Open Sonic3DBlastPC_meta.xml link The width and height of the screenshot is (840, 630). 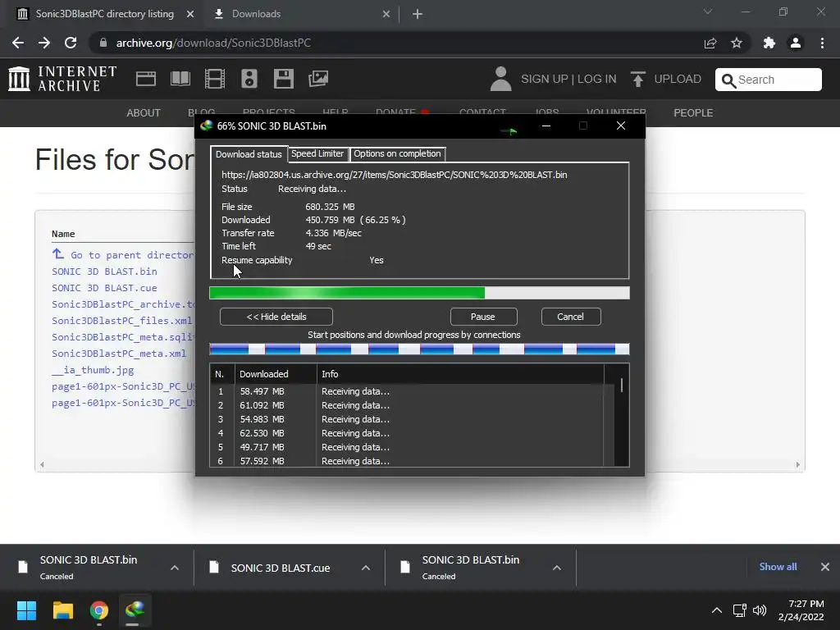click(119, 354)
